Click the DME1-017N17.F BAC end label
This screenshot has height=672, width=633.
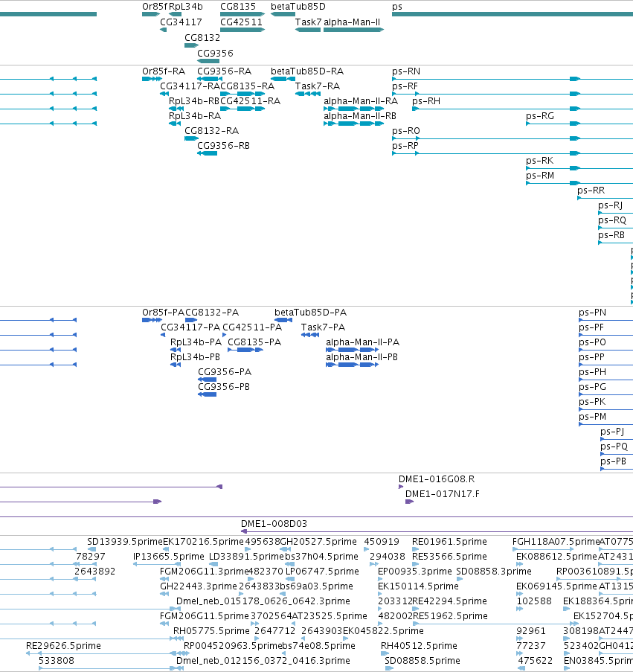pos(443,494)
